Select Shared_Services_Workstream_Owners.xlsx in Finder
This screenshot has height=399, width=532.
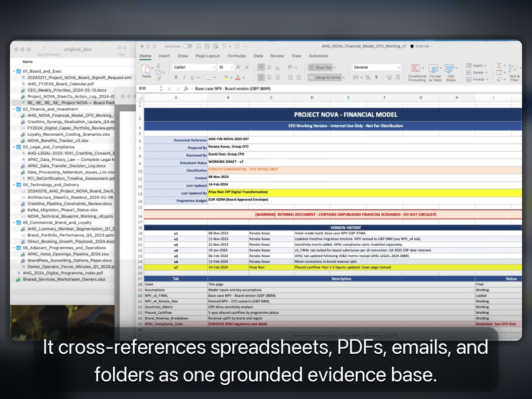coord(64,279)
